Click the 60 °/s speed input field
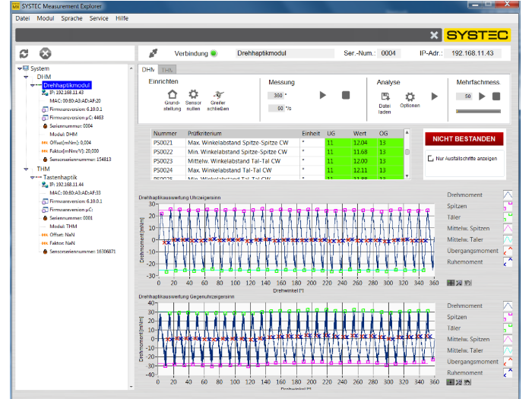The image size is (532, 399). point(276,108)
